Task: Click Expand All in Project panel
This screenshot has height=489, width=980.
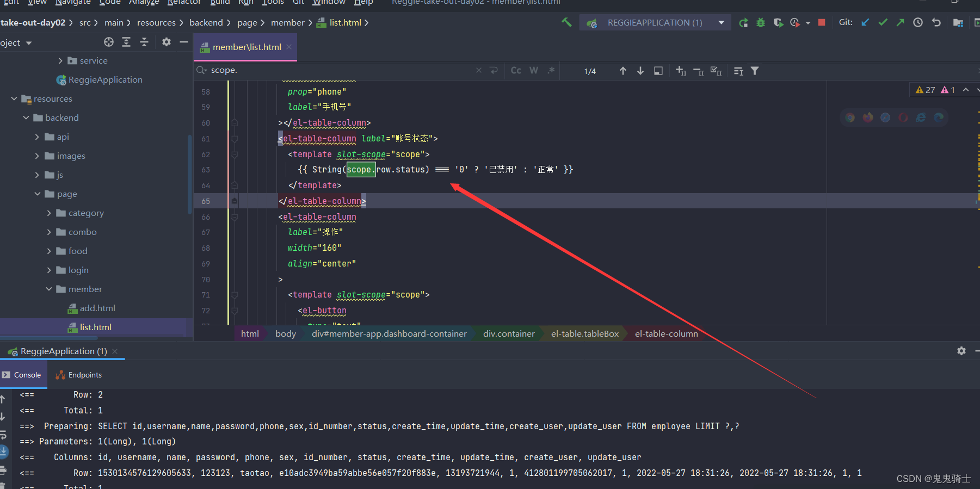Action: pos(126,42)
